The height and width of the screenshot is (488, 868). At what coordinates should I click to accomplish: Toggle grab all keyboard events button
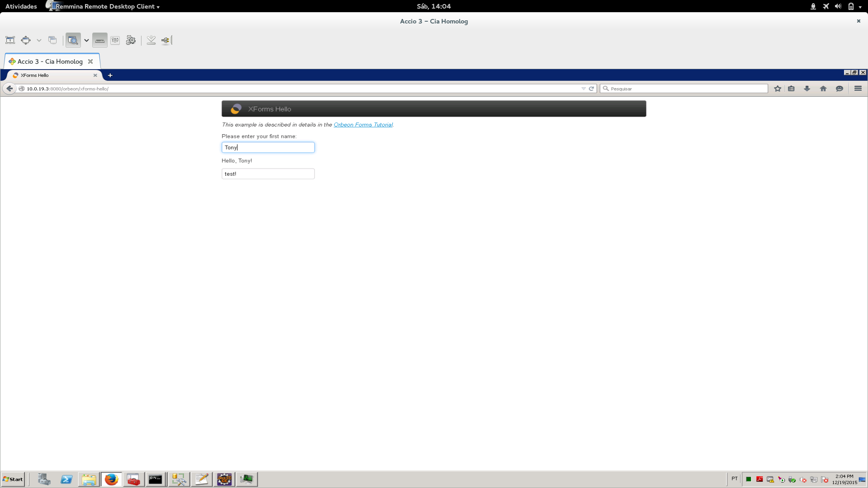[99, 40]
